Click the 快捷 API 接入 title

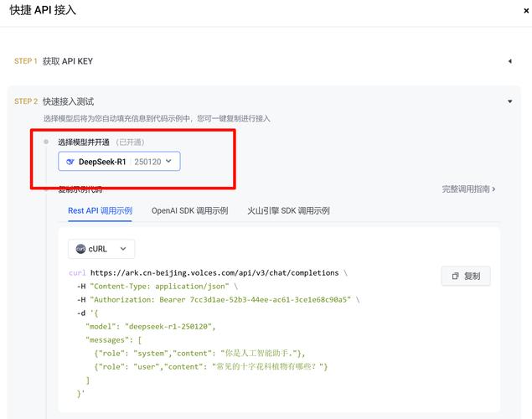tap(43, 10)
